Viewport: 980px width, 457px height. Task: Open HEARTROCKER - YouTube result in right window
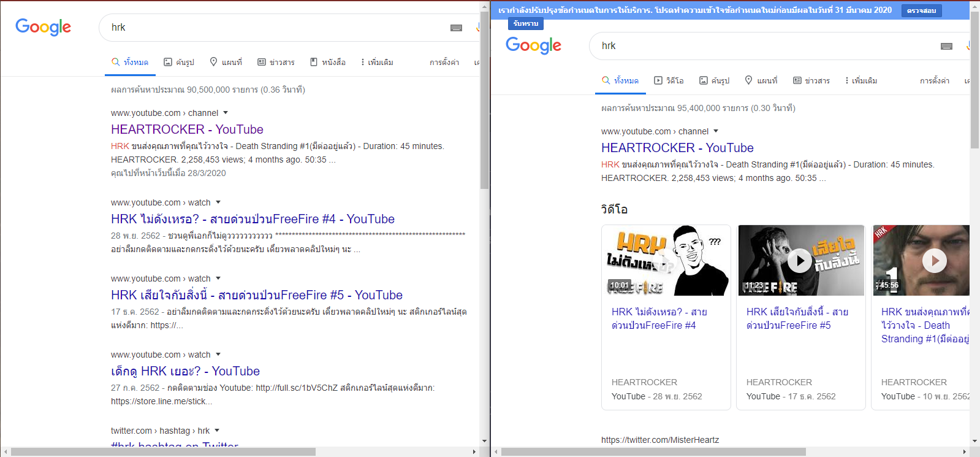677,148
